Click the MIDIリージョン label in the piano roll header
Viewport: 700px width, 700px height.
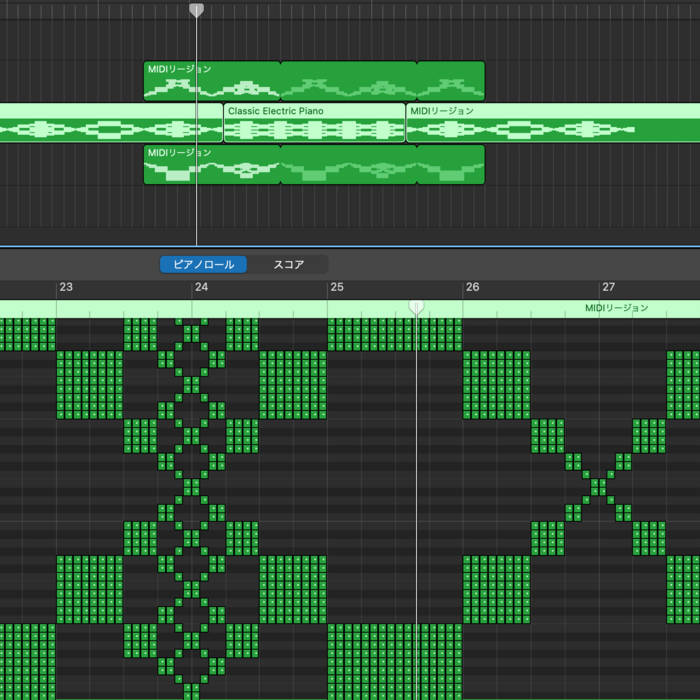pyautogui.click(x=616, y=308)
